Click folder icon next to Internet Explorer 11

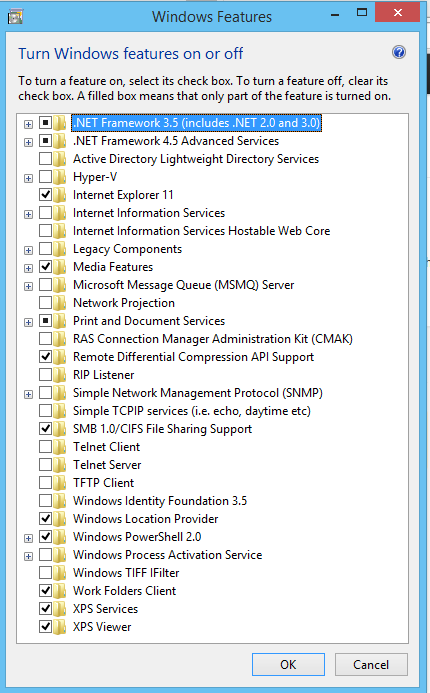pos(60,195)
